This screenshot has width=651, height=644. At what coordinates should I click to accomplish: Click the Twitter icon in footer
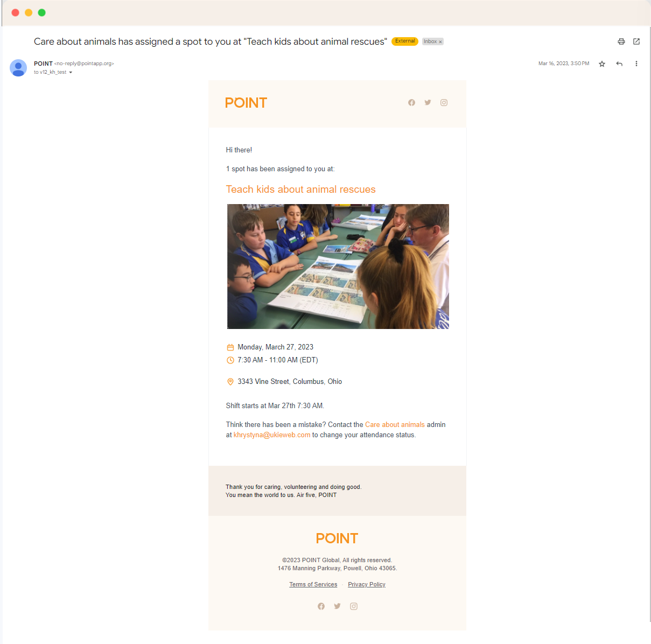337,606
